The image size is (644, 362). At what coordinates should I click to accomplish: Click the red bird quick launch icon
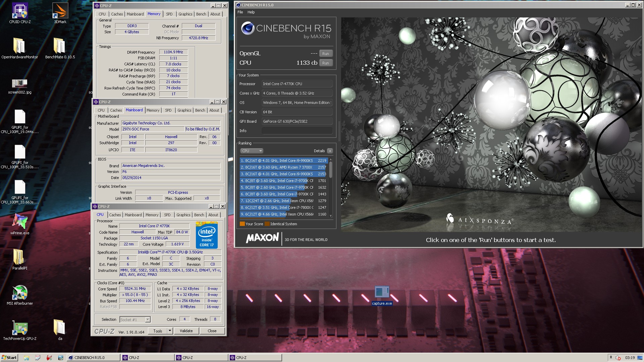[49, 358]
